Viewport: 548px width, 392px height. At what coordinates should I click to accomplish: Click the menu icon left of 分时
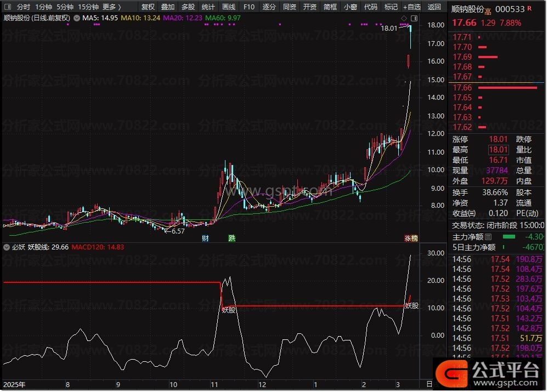tap(8, 7)
